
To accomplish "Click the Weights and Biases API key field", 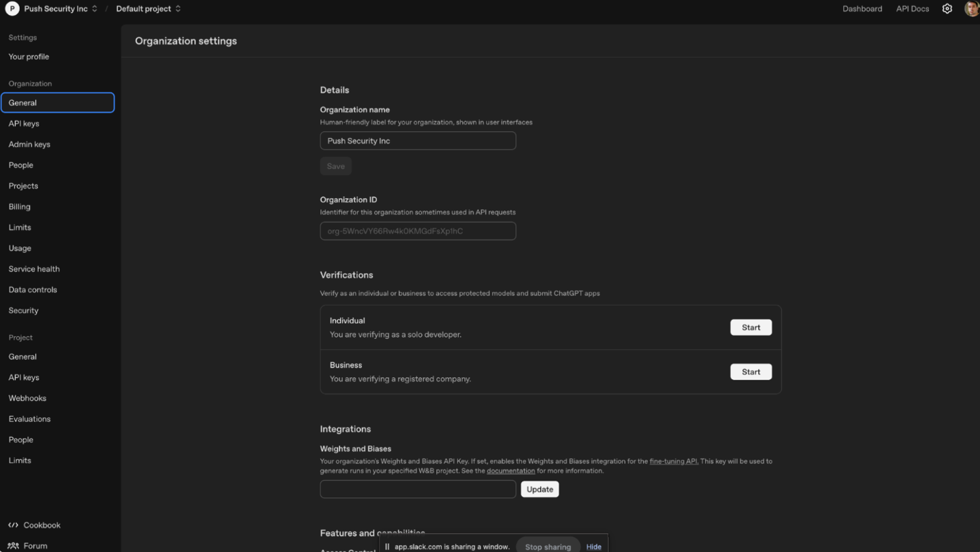I will pyautogui.click(x=418, y=489).
